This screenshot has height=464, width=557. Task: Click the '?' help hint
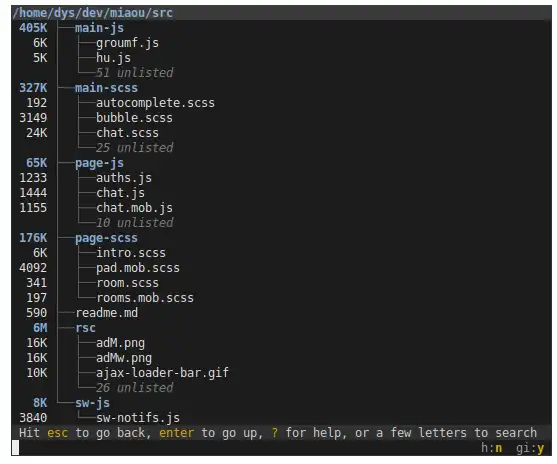pyautogui.click(x=274, y=433)
